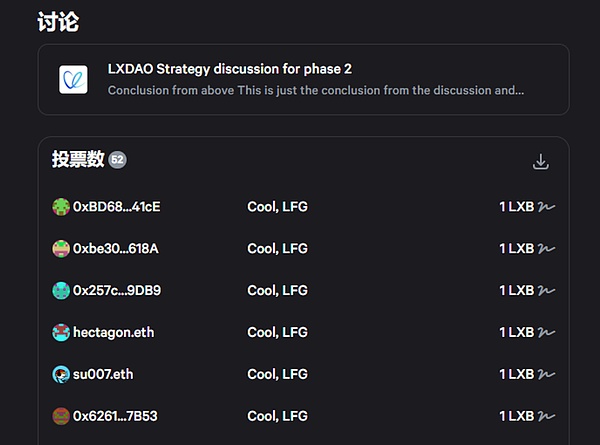This screenshot has height=445, width=600.
Task: Open su007.eth voter profile
Action: pyautogui.click(x=103, y=374)
